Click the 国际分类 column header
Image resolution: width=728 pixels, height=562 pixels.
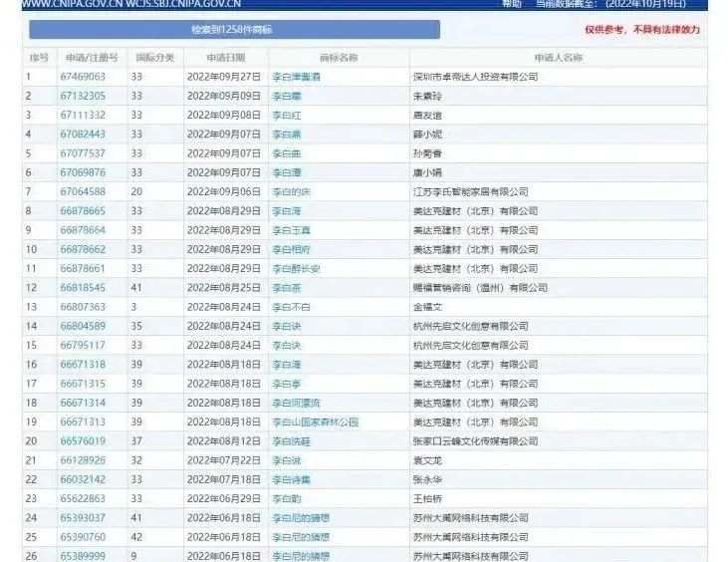click(154, 58)
